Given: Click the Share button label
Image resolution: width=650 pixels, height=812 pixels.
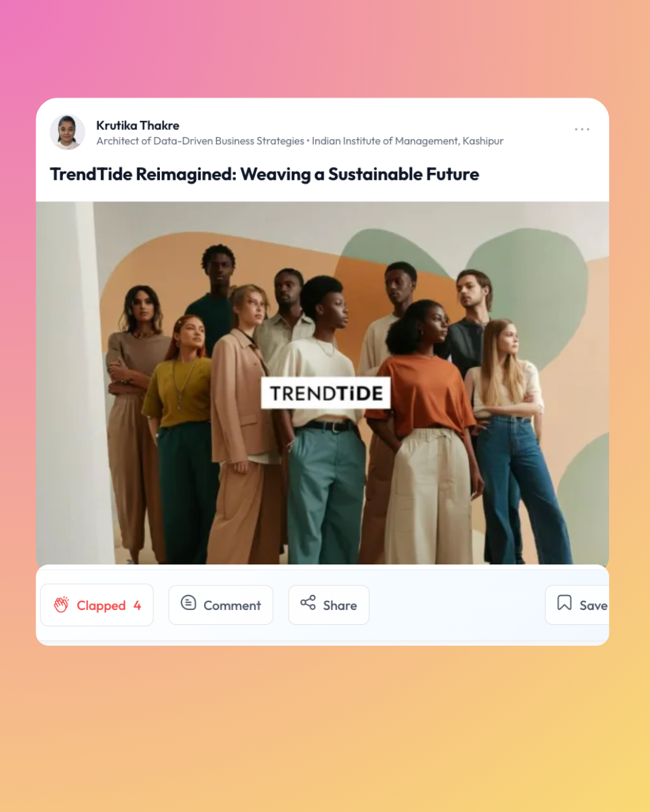Looking at the screenshot, I should coord(340,605).
